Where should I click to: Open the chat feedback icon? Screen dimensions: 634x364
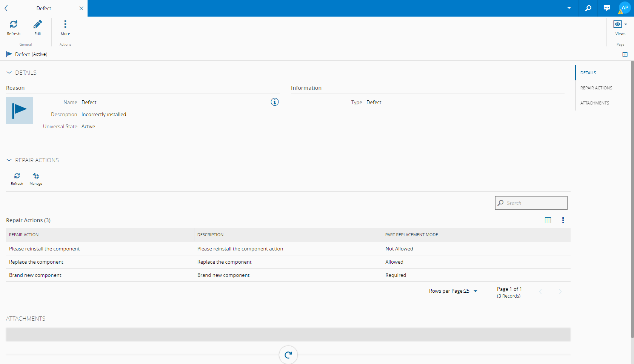click(x=607, y=8)
